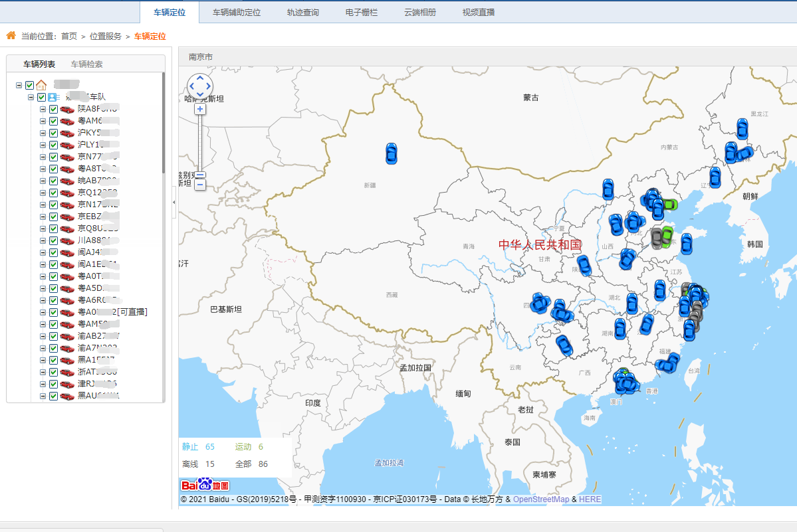797x532 pixels.
Task: Click the 位置服务 breadcrumb link
Action: 106,37
